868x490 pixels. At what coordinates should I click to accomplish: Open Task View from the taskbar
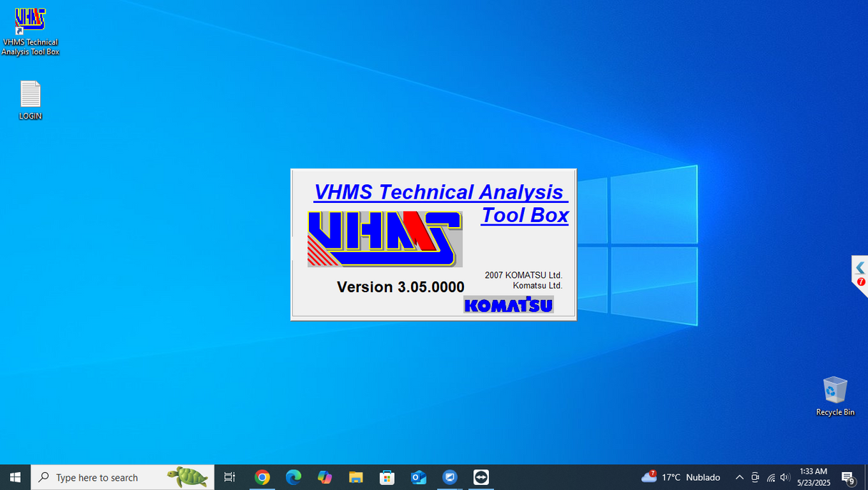coord(229,477)
